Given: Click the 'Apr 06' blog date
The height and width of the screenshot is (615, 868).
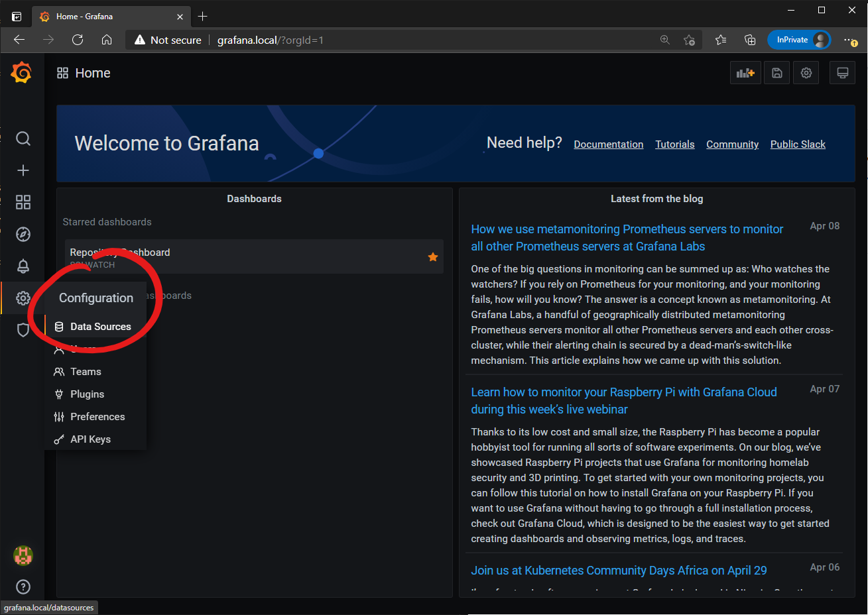Looking at the screenshot, I should 825,567.
